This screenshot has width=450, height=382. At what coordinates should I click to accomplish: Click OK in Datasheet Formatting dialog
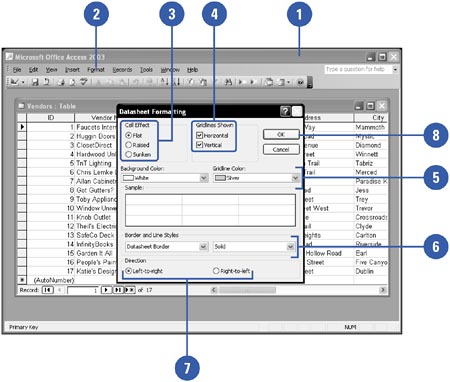pyautogui.click(x=281, y=134)
